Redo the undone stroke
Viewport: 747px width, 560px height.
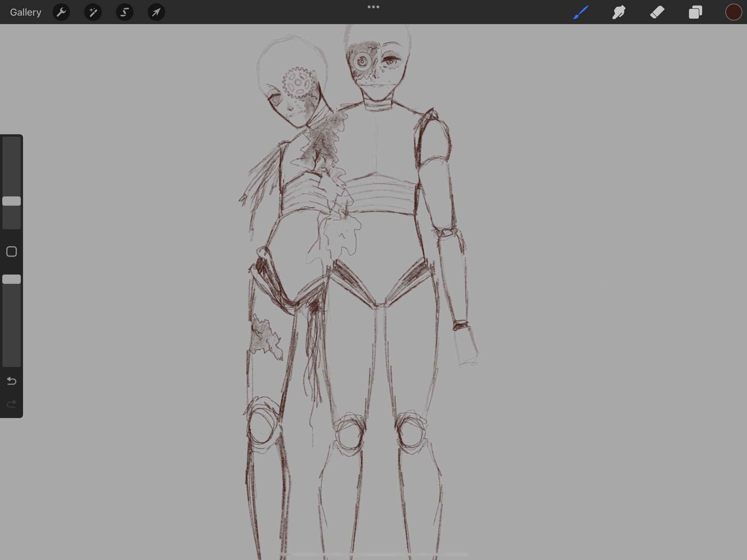pyautogui.click(x=12, y=404)
